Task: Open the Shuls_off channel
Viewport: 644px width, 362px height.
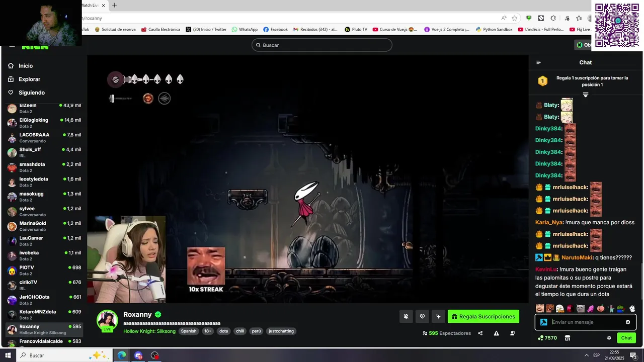Action: point(44,152)
